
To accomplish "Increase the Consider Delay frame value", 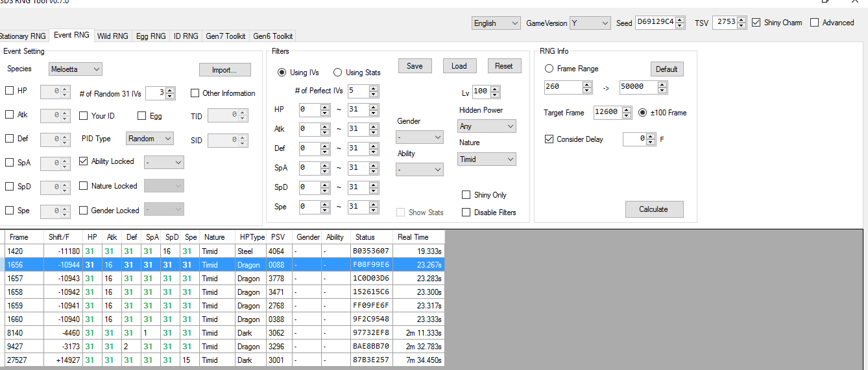I will click(x=651, y=136).
